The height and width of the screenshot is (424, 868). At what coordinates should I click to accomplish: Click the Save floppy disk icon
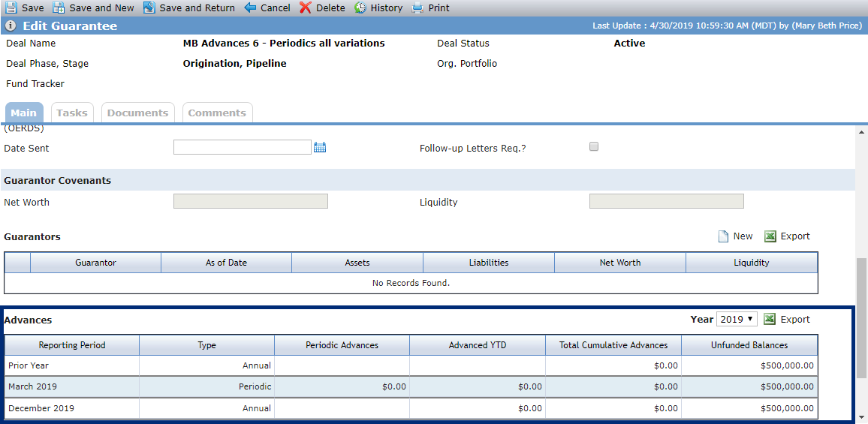tap(11, 8)
